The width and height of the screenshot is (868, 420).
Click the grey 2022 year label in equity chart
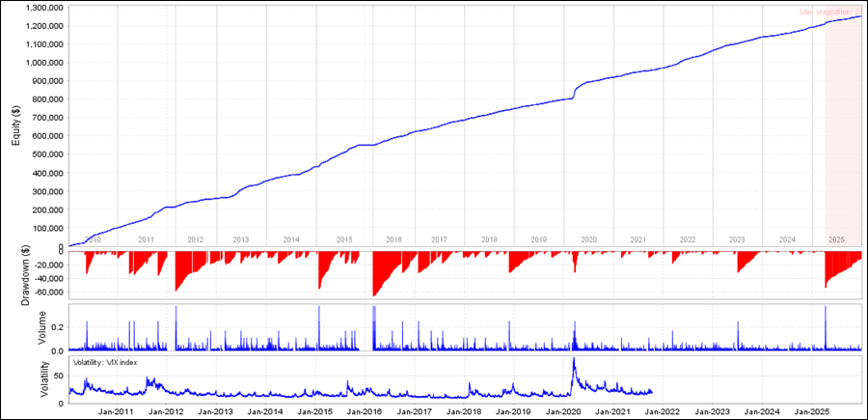(x=688, y=239)
